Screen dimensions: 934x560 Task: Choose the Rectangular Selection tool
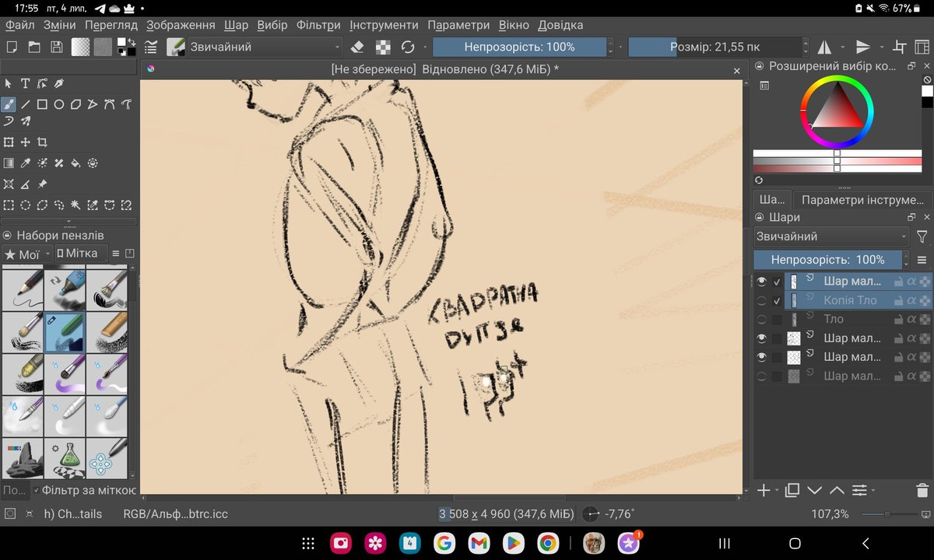9,205
